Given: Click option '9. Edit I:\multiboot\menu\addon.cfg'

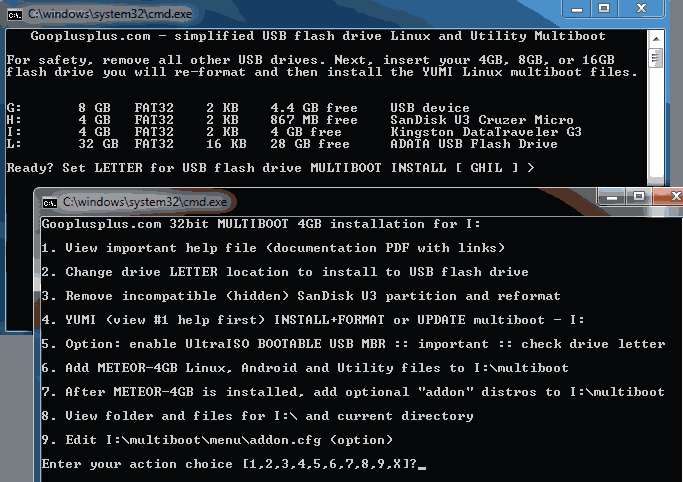Looking at the screenshot, I should click(217, 439).
